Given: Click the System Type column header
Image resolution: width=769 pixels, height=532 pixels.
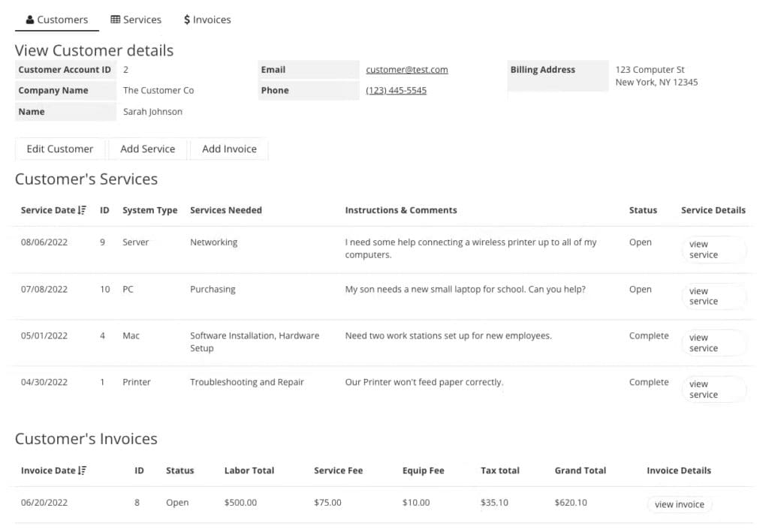Looking at the screenshot, I should pyautogui.click(x=149, y=211).
